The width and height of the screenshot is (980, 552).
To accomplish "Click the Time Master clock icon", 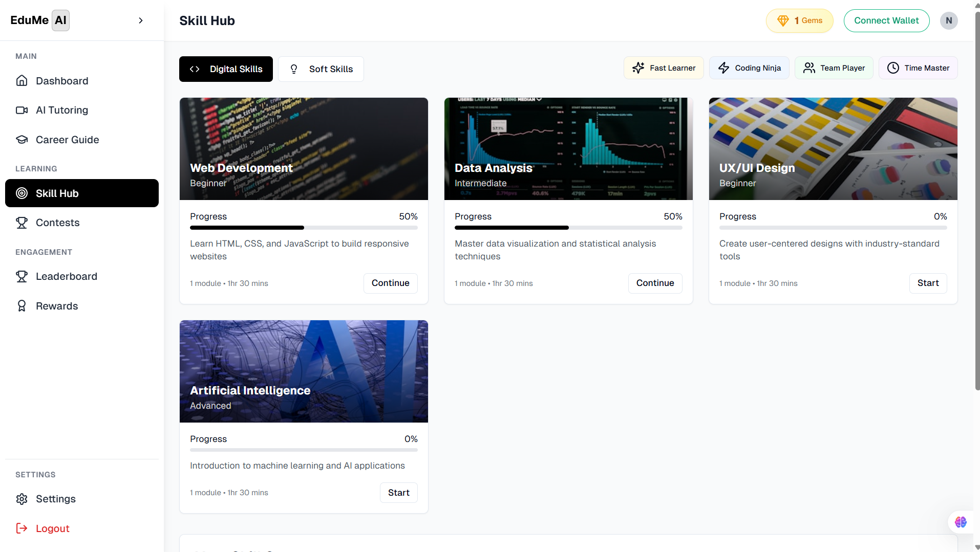I will tap(893, 68).
